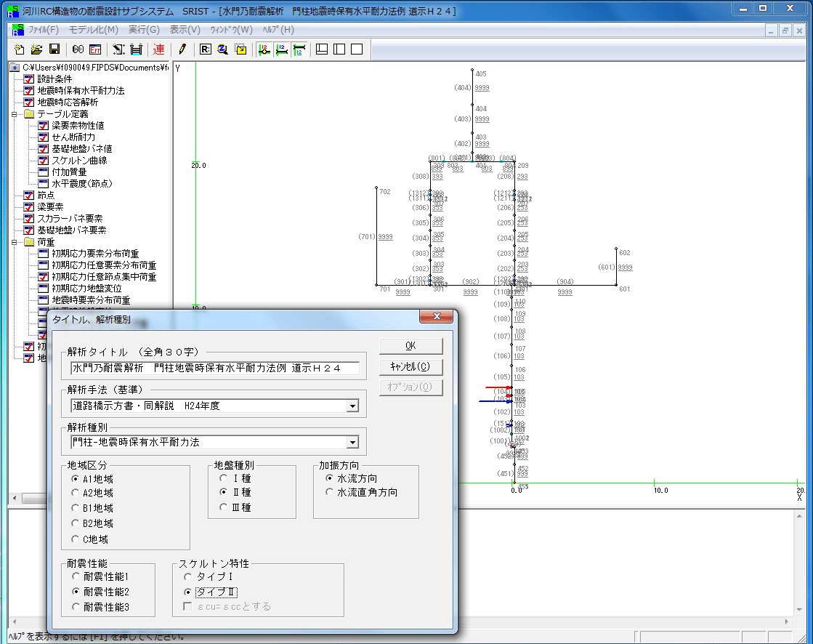This screenshot has width=813, height=644.
Task: Select the A2地域 region radio button
Action: [x=76, y=493]
